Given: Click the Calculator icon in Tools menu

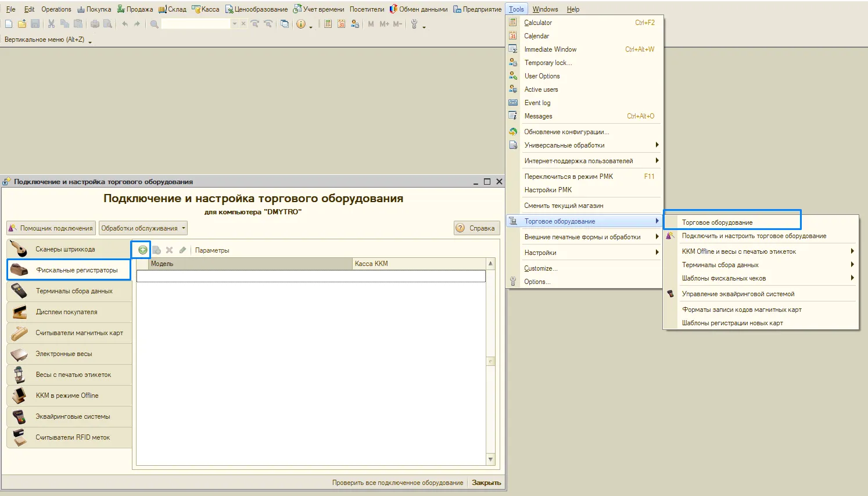Looking at the screenshot, I should (x=513, y=22).
